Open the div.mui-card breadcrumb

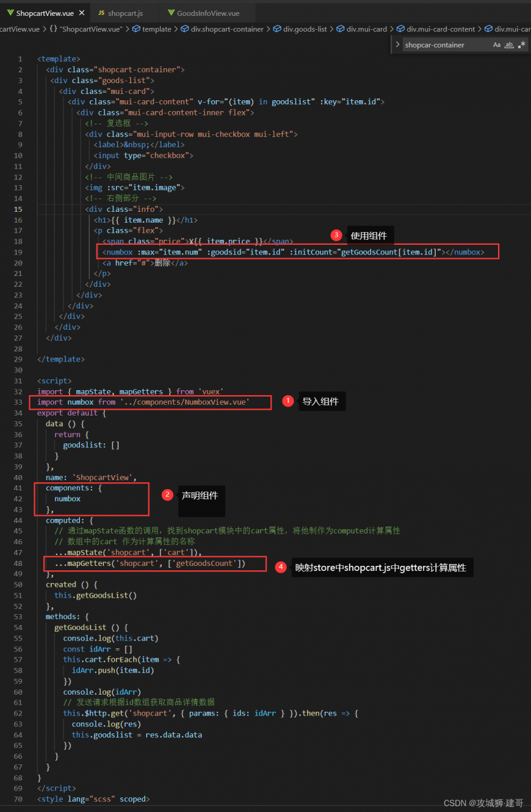[361, 29]
